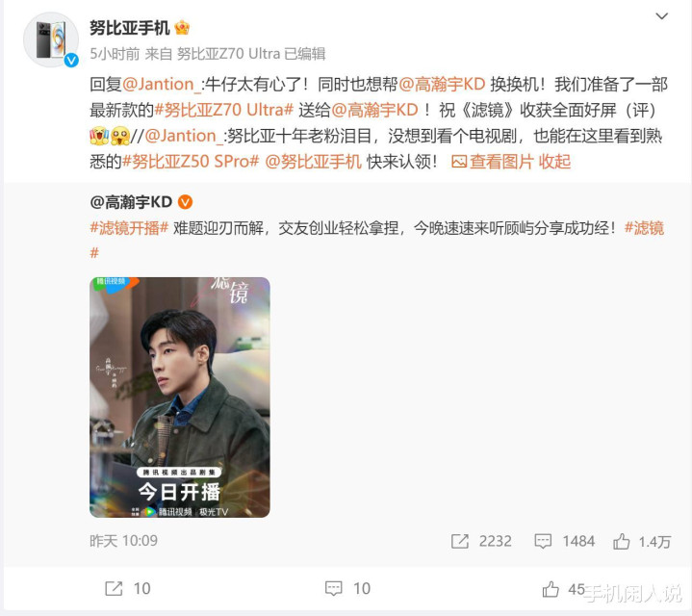Viewport: 692px width, 616px height.
Task: Open the #努比亚Z70 Ultra# hashtag
Action: (223, 110)
